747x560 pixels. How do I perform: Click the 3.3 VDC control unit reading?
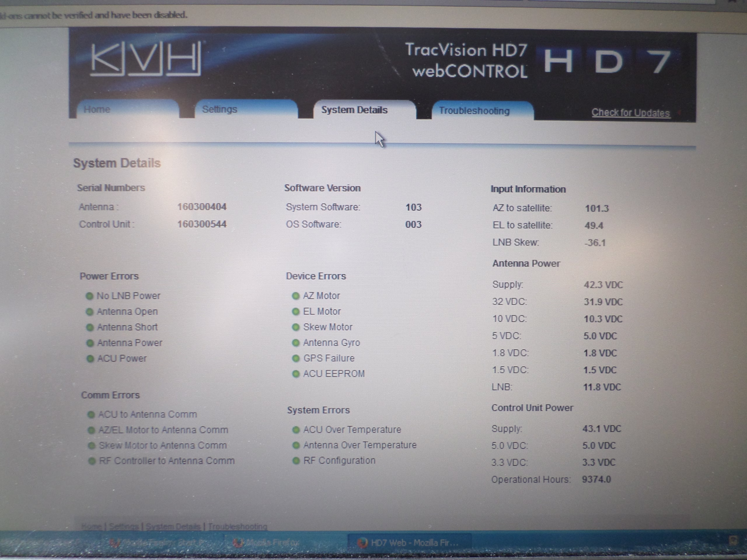click(x=599, y=463)
